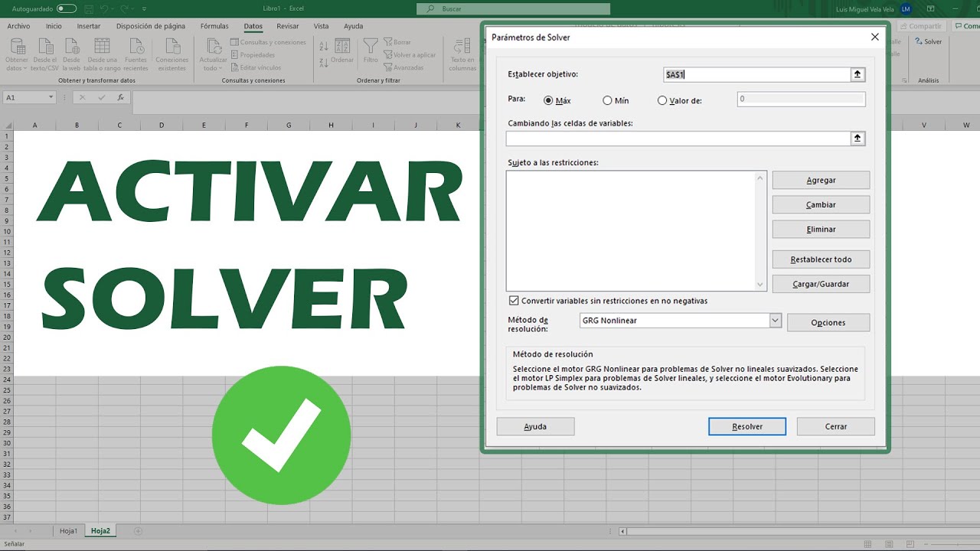The image size is (980, 551).
Task: Switch to the Insertar tab
Action: coord(89,26)
